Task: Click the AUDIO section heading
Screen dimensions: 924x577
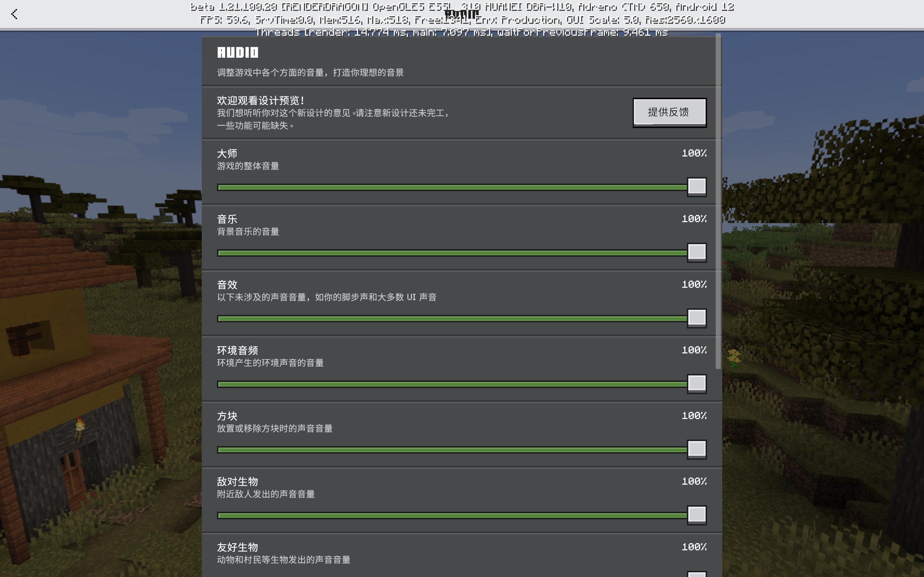Action: pos(237,53)
